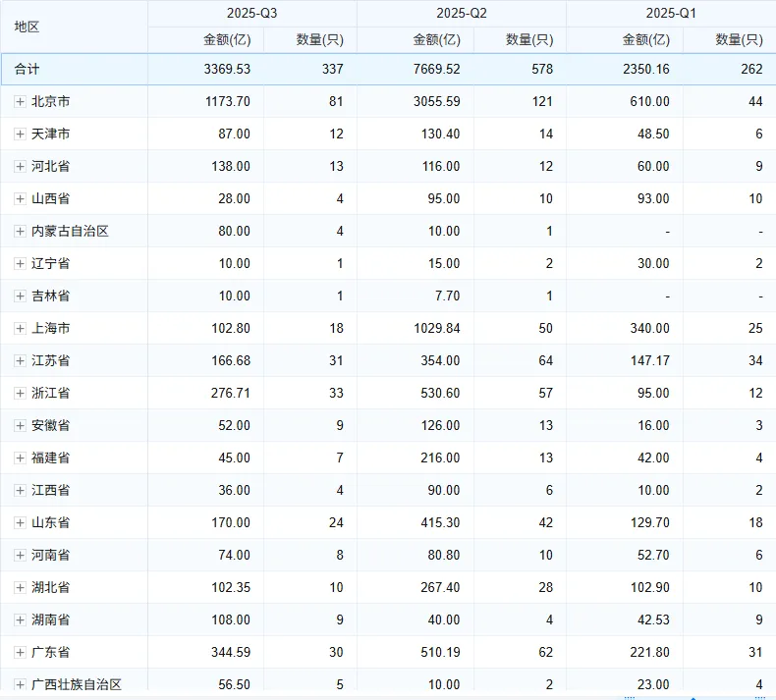776x700 pixels.
Task: Click plus icon beside 河北省
Action: 20,166
